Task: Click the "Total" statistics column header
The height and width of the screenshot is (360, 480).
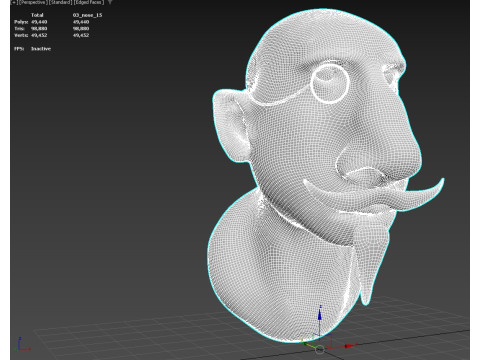Action: point(37,15)
